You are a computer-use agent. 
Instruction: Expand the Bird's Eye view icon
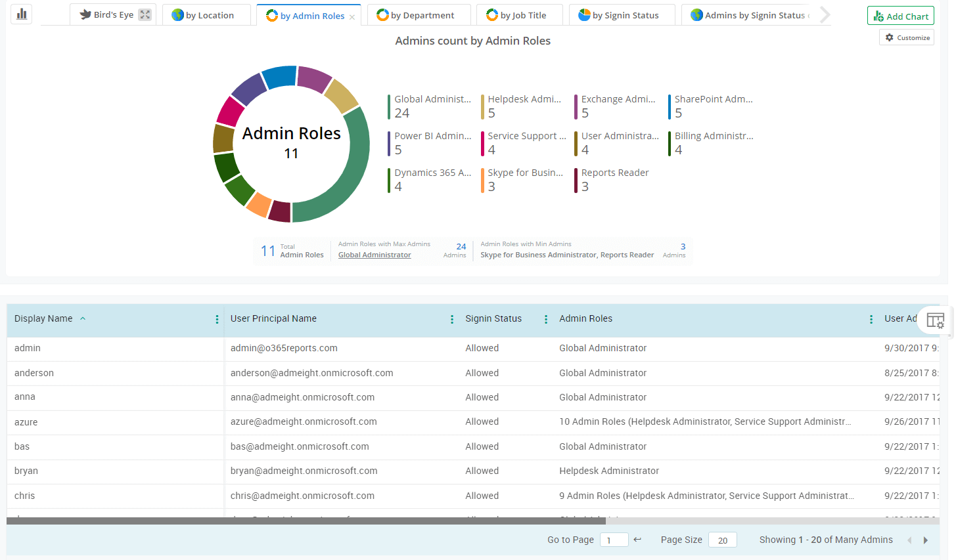click(145, 14)
